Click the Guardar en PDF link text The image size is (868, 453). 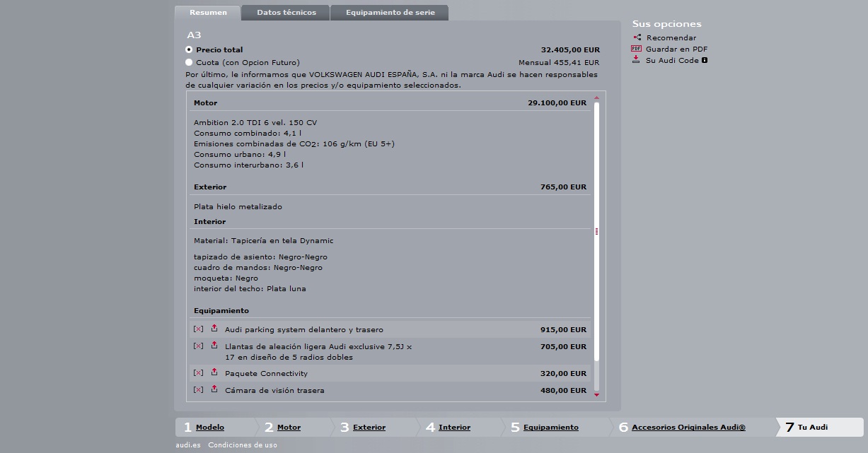coord(676,49)
